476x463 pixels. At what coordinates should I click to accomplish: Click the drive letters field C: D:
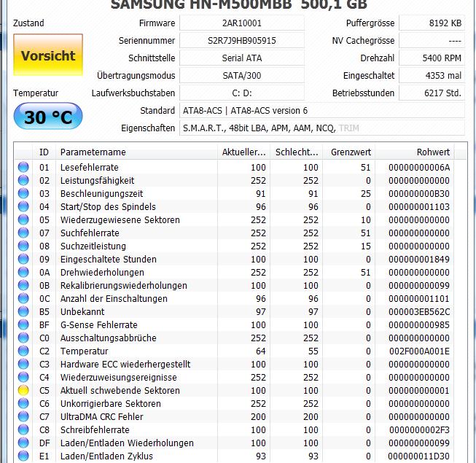(241, 93)
